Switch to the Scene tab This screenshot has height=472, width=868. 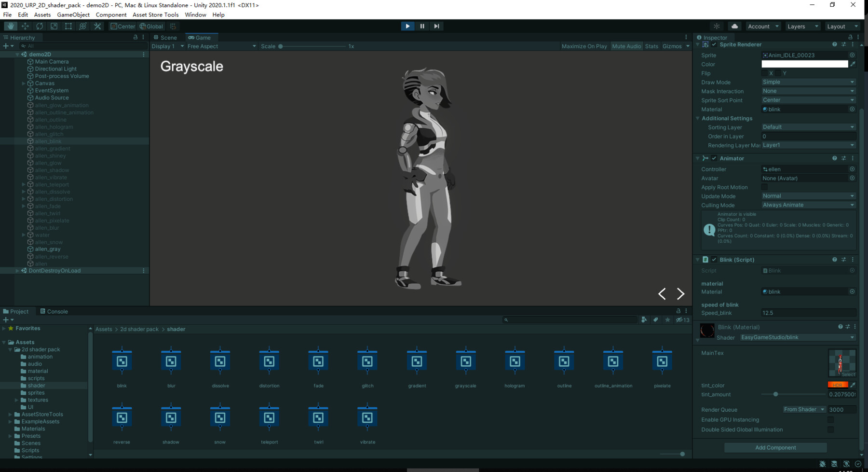[165, 38]
